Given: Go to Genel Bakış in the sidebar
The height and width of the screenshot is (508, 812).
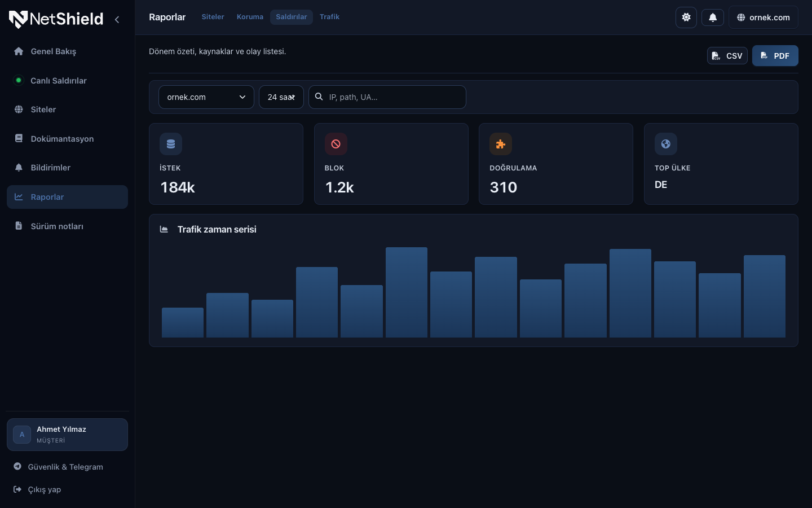Looking at the screenshot, I should [67, 51].
